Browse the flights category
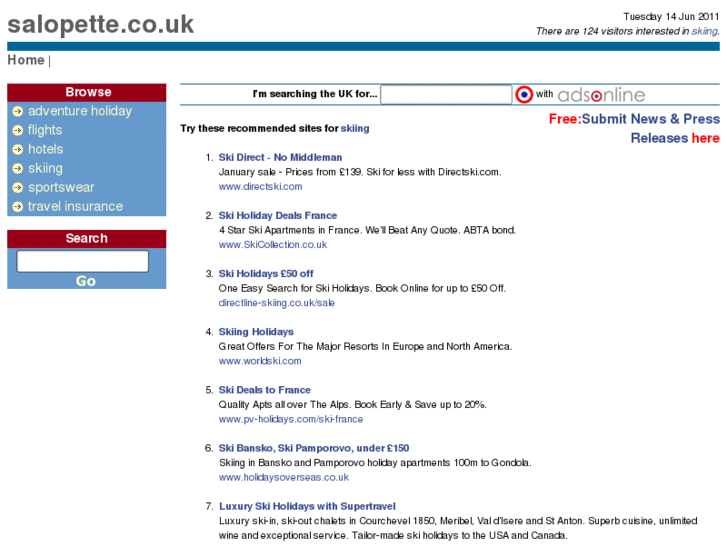This screenshot has height=545, width=727. tap(45, 130)
